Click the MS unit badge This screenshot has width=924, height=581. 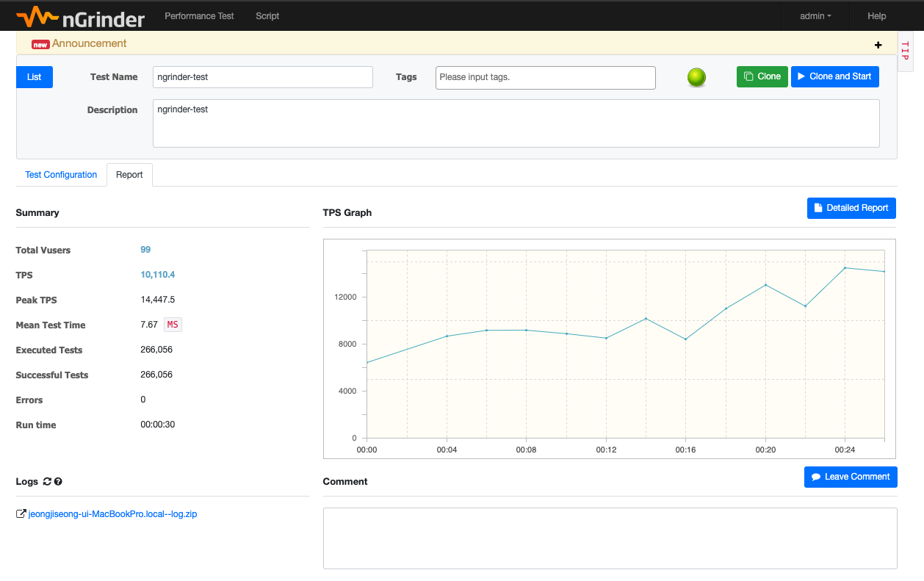pyautogui.click(x=173, y=325)
